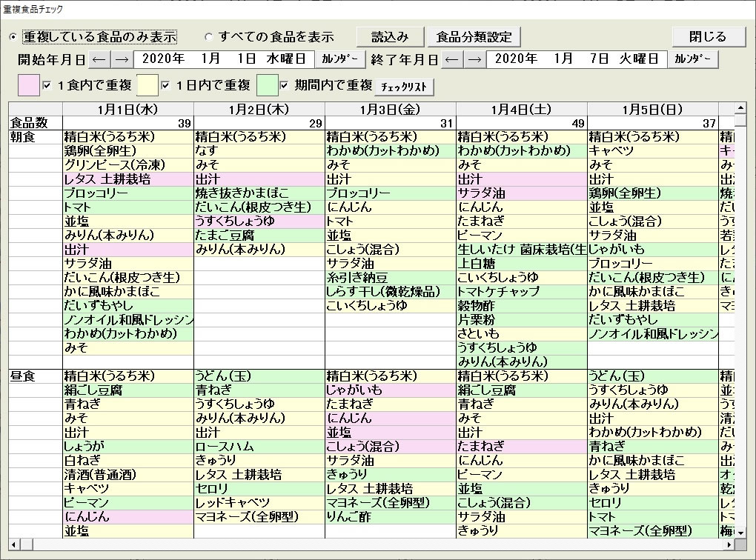Select トマトケチャップ cell
Viewport: 756px width, 560px height.
(x=522, y=292)
